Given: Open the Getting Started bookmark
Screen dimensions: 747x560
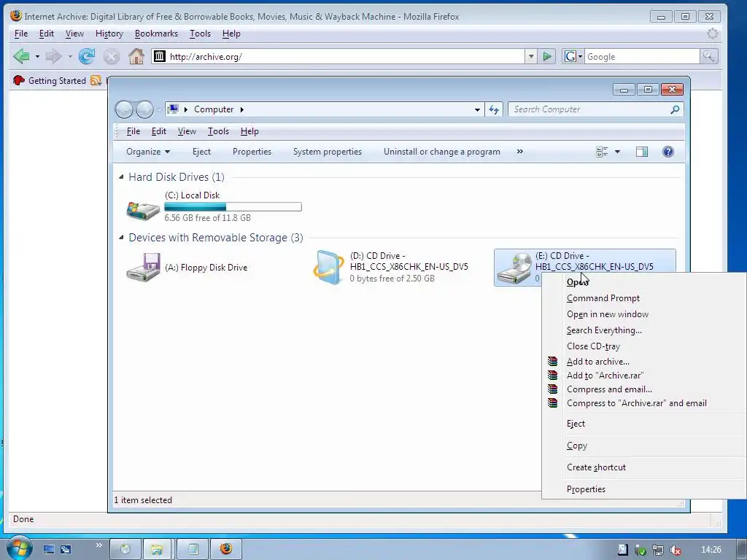Looking at the screenshot, I should point(50,80).
